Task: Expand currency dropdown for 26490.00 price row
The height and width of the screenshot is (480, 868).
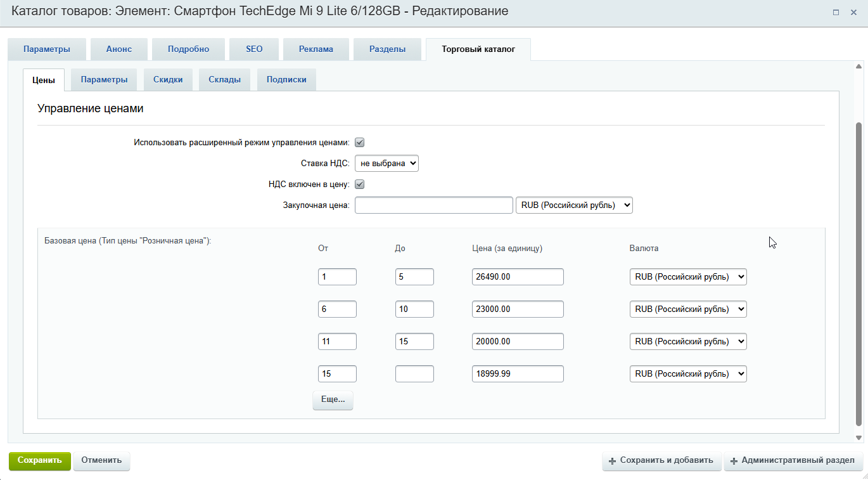Action: 688,277
